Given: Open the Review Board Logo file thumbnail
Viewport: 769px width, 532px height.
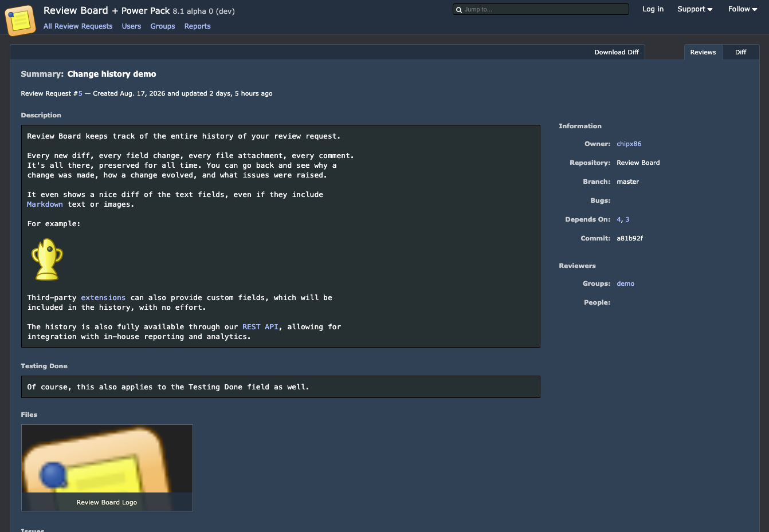Looking at the screenshot, I should coord(107,468).
